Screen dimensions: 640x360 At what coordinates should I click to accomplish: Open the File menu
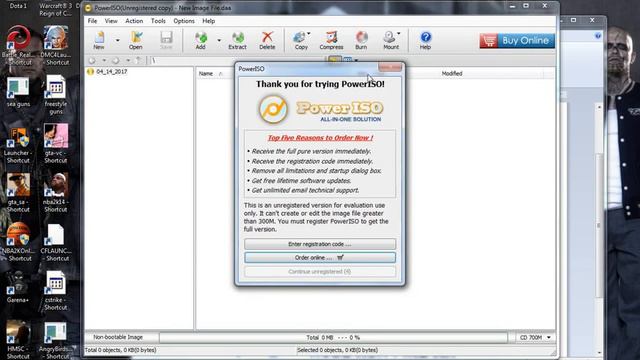pyautogui.click(x=93, y=21)
